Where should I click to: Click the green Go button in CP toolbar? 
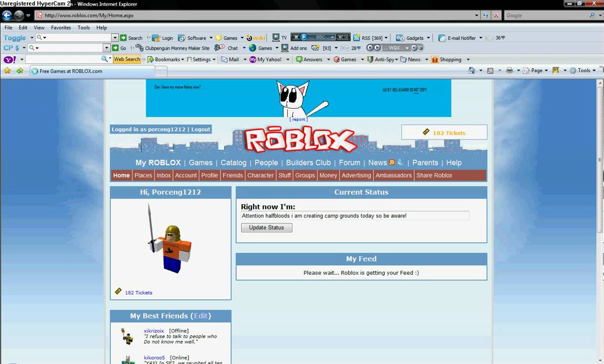click(x=119, y=48)
